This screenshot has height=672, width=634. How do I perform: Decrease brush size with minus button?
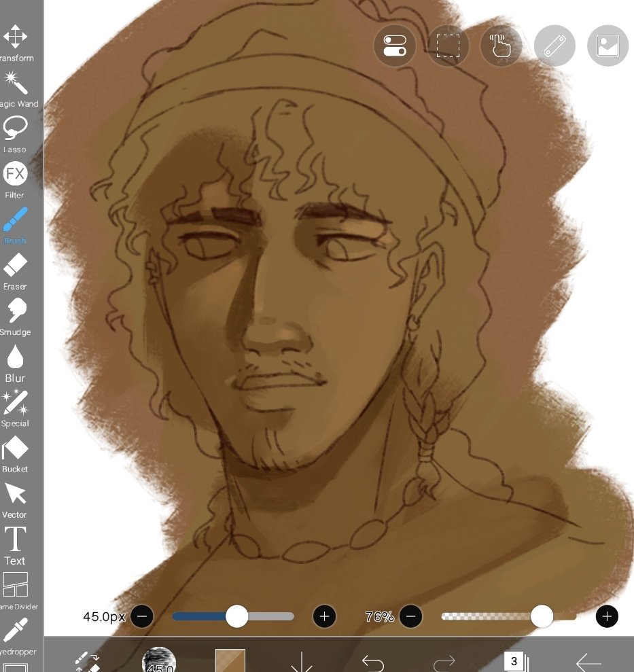(x=142, y=616)
